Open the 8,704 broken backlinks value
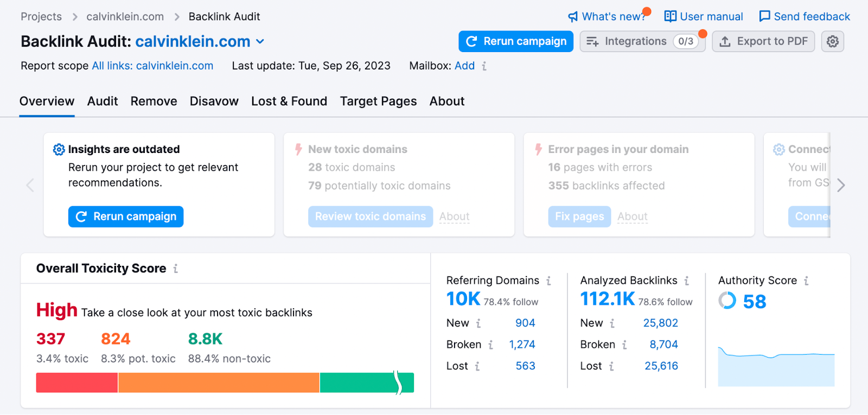The image size is (868, 415). pyautogui.click(x=664, y=345)
